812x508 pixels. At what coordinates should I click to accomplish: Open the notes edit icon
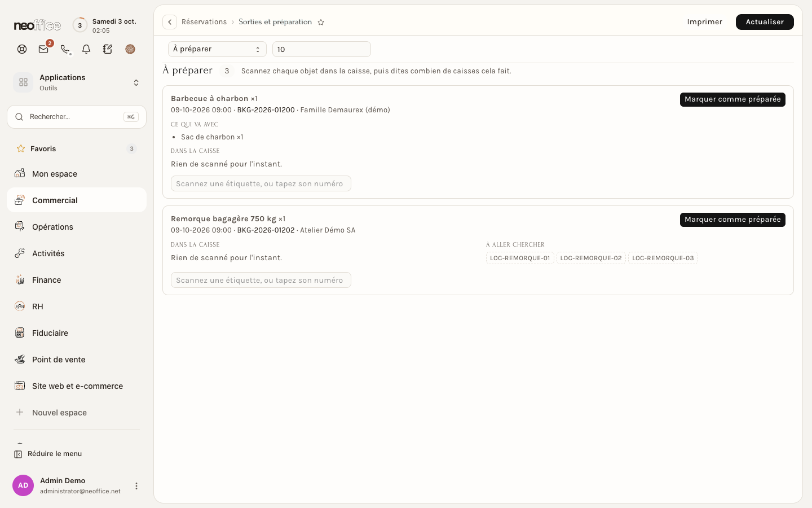coord(108,49)
